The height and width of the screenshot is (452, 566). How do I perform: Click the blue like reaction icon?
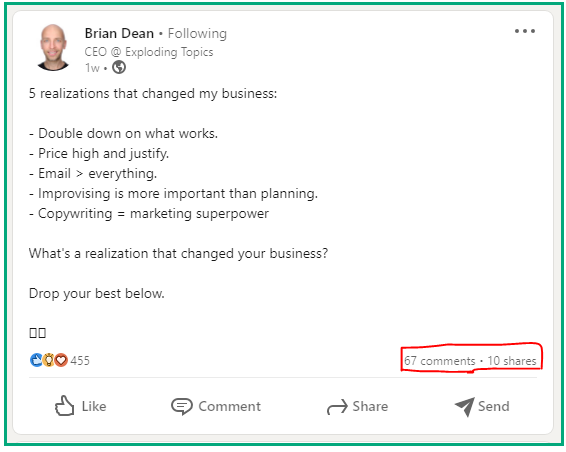[x=36, y=360]
